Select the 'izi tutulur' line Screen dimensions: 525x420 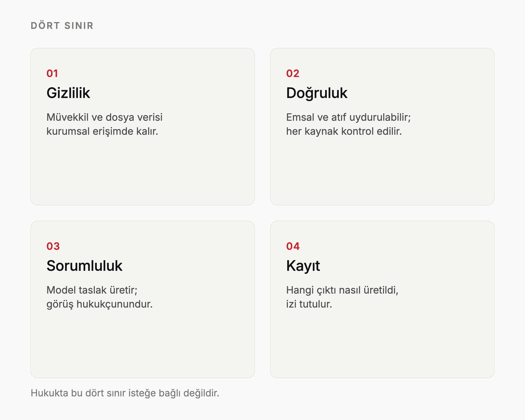point(309,304)
